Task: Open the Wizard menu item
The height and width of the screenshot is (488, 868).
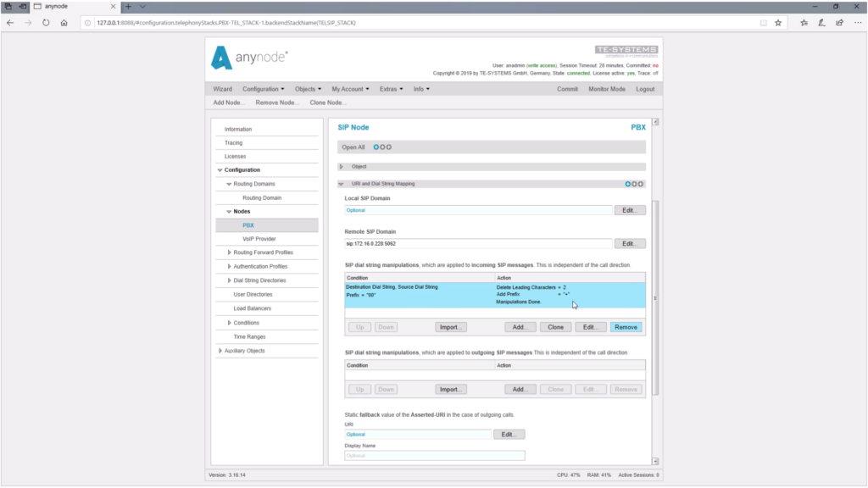Action: (x=223, y=89)
